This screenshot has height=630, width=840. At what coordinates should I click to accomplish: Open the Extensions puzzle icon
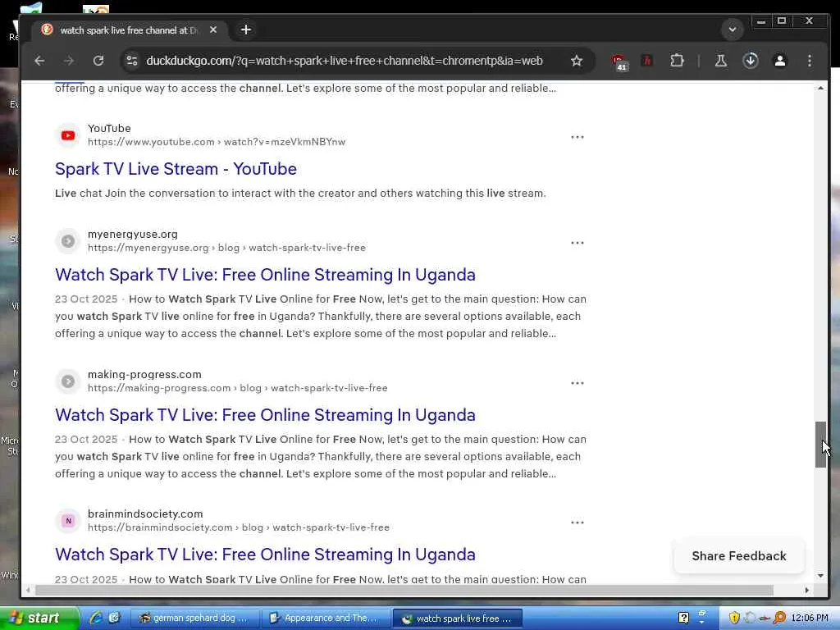pyautogui.click(x=677, y=61)
